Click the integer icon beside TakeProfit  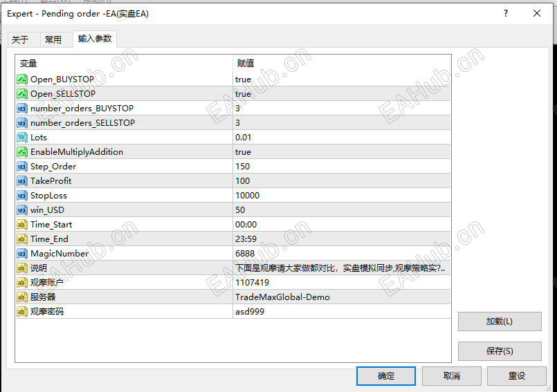point(22,181)
